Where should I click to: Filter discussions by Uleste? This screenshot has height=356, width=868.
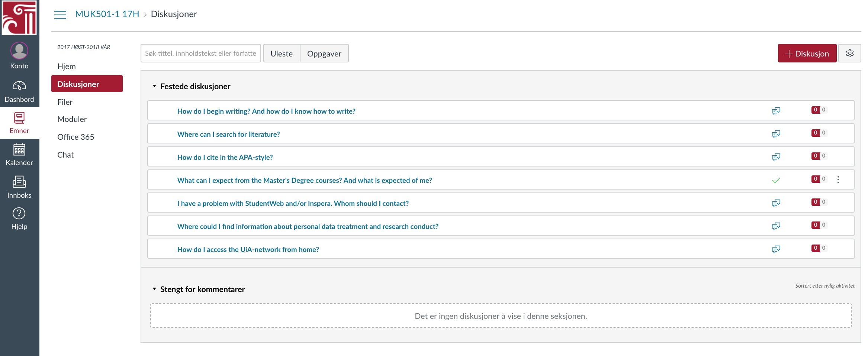[282, 54]
